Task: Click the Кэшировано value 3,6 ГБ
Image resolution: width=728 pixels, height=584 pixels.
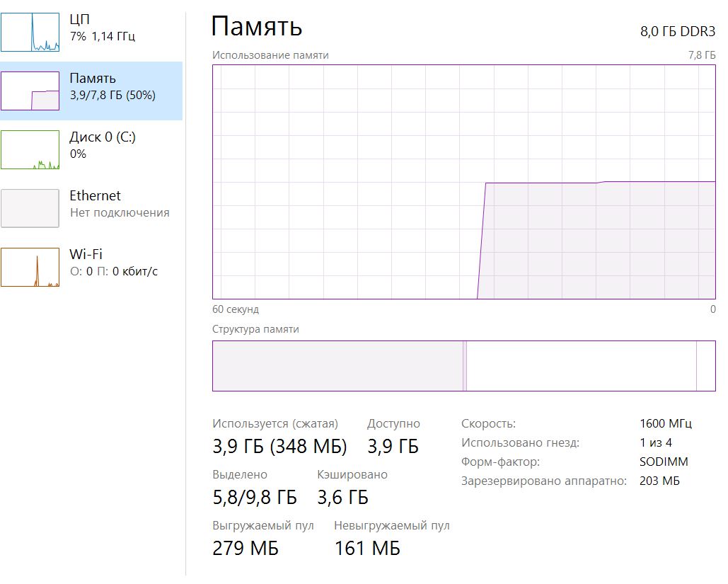Action: [x=342, y=498]
